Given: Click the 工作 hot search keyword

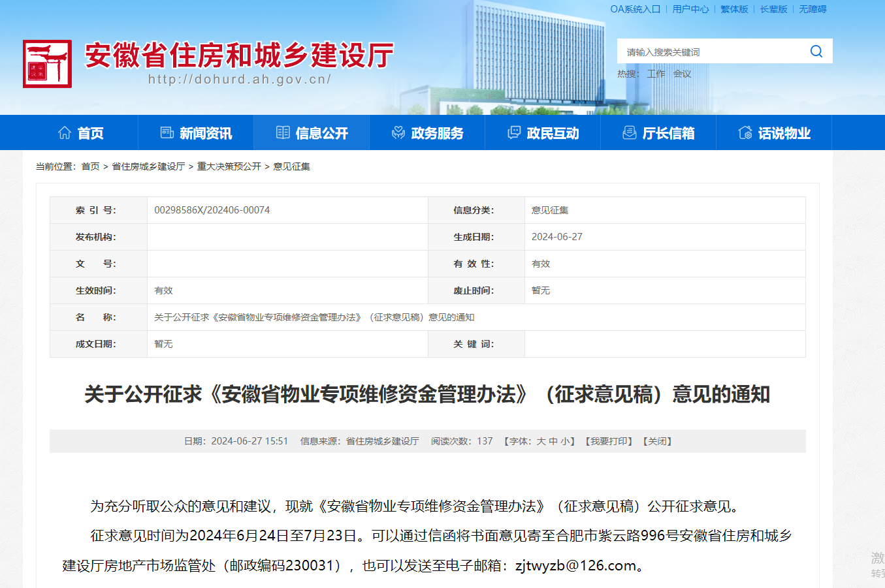Looking at the screenshot, I should click(656, 73).
